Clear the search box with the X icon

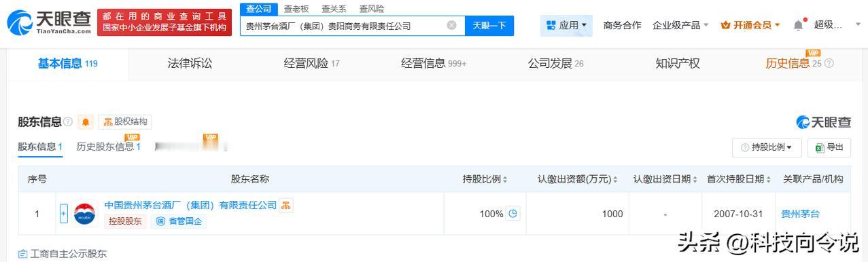tap(451, 26)
